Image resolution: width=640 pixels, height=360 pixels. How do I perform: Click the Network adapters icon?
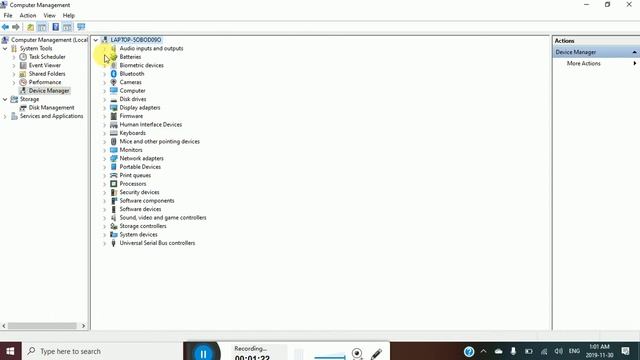point(114,158)
